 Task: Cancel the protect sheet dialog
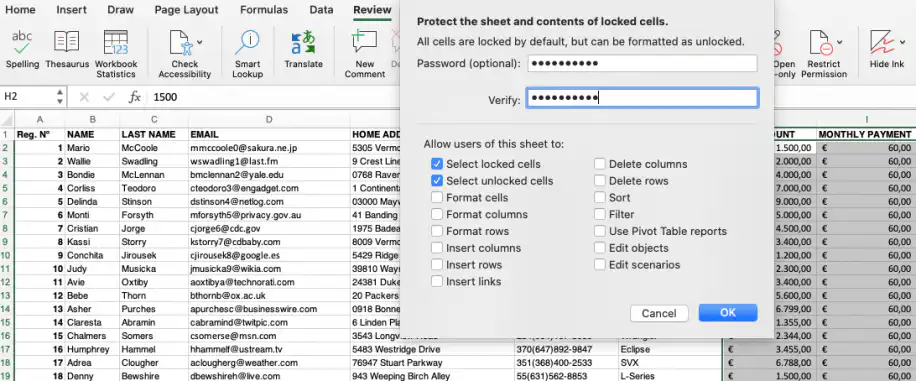click(x=659, y=313)
